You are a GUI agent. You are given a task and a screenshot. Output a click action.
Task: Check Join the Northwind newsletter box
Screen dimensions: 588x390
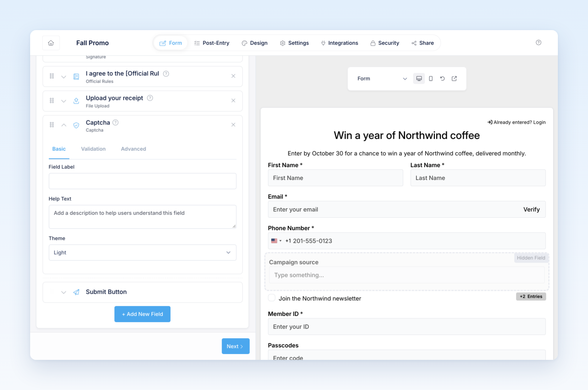tap(272, 298)
